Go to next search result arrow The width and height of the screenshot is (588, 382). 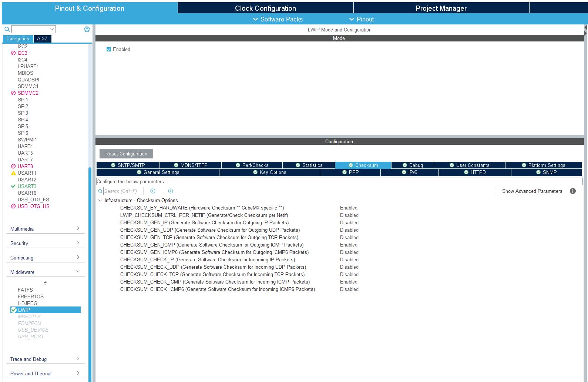coord(171,191)
